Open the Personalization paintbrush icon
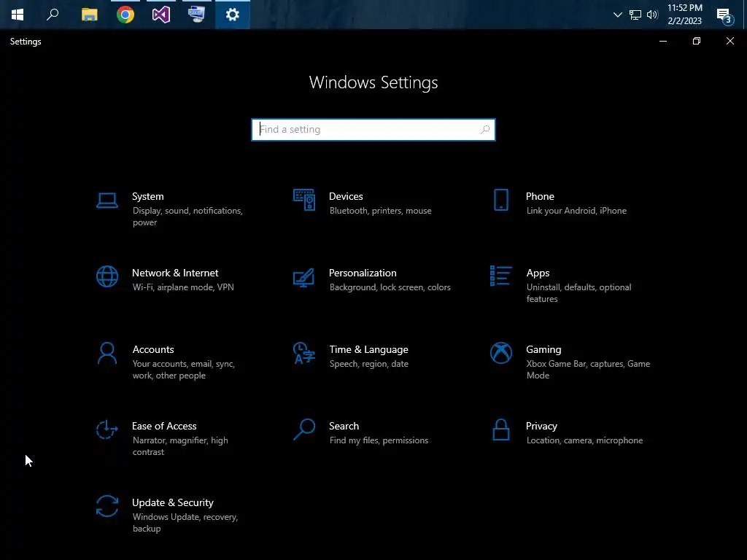 304,278
